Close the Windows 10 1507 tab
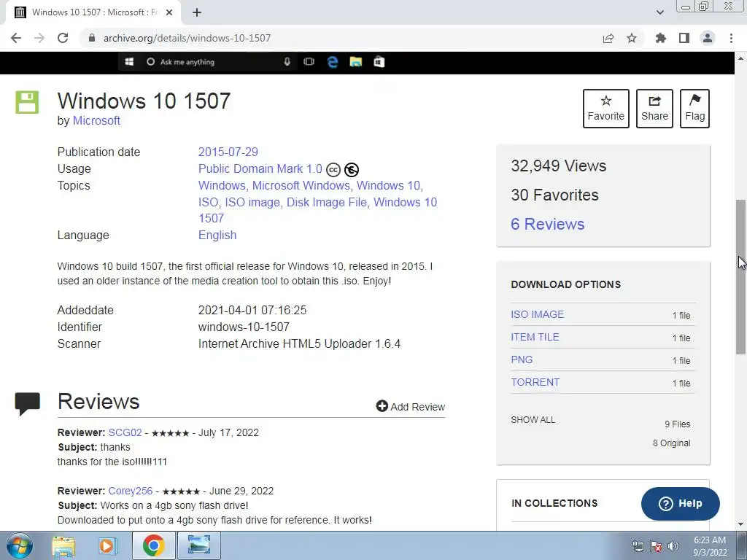Viewport: 747px width, 560px height. 169,13
